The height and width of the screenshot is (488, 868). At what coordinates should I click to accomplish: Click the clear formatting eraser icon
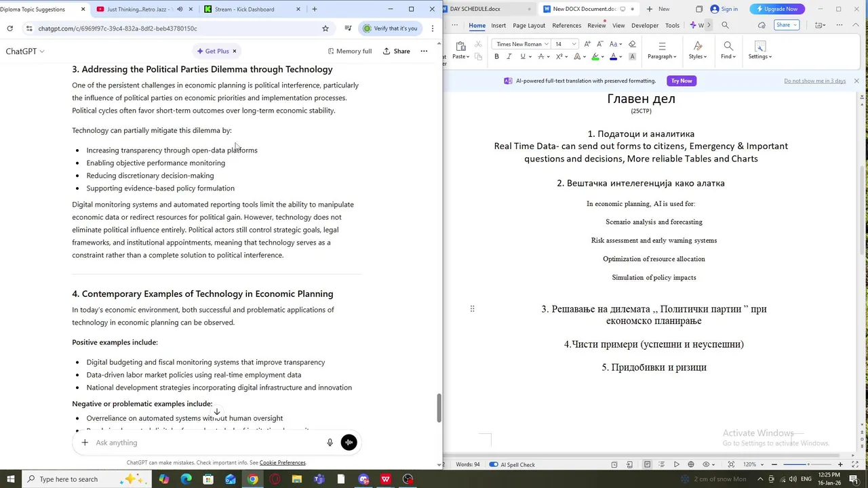pyautogui.click(x=632, y=44)
